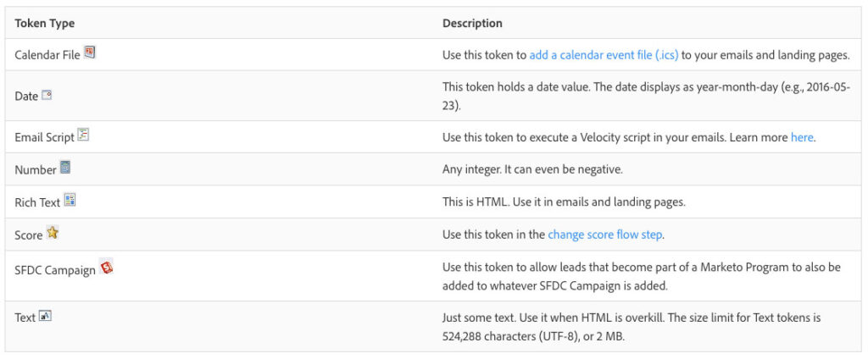Open the "change score flow step" link
Image resolution: width=868 pixels, height=359 pixels.
coord(605,235)
